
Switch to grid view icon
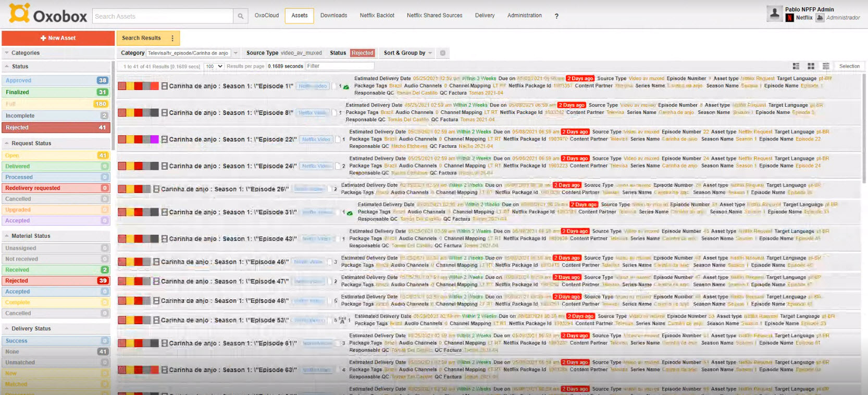point(811,66)
